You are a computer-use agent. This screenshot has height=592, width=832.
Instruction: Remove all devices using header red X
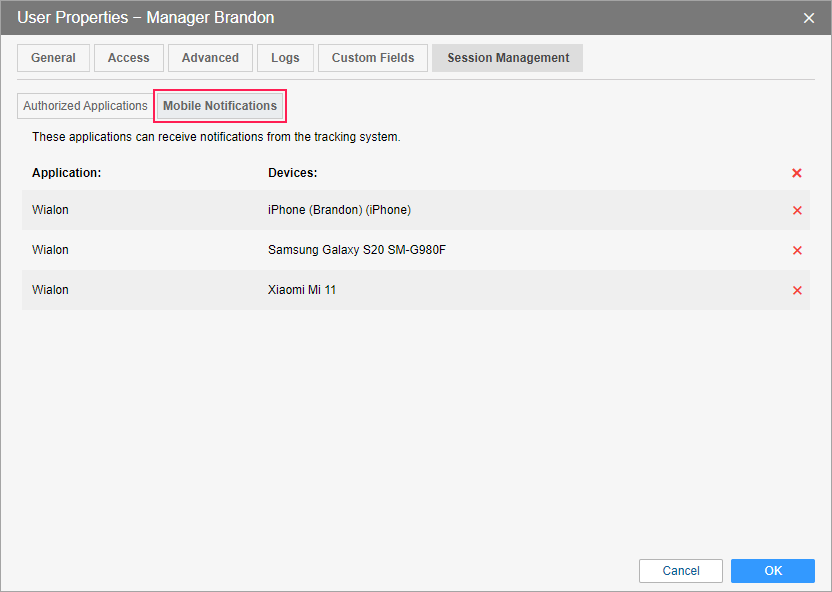tap(797, 173)
